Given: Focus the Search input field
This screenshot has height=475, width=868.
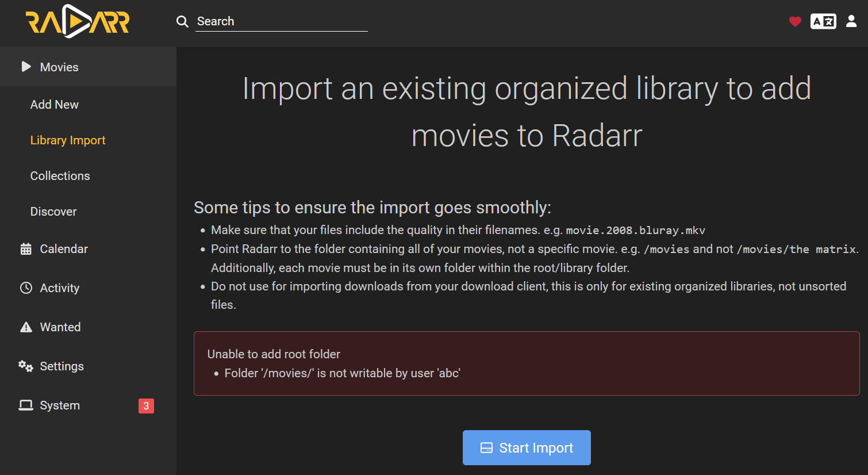Looking at the screenshot, I should [282, 22].
